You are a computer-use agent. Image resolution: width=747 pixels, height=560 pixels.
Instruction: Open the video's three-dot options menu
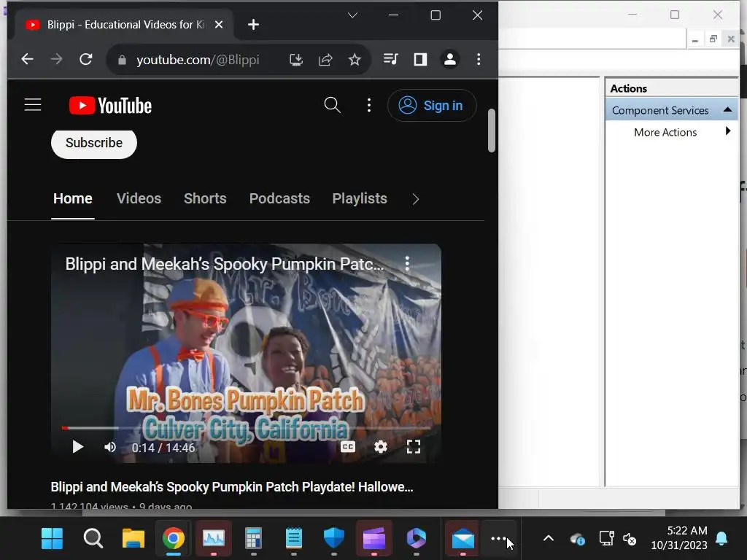[407, 263]
